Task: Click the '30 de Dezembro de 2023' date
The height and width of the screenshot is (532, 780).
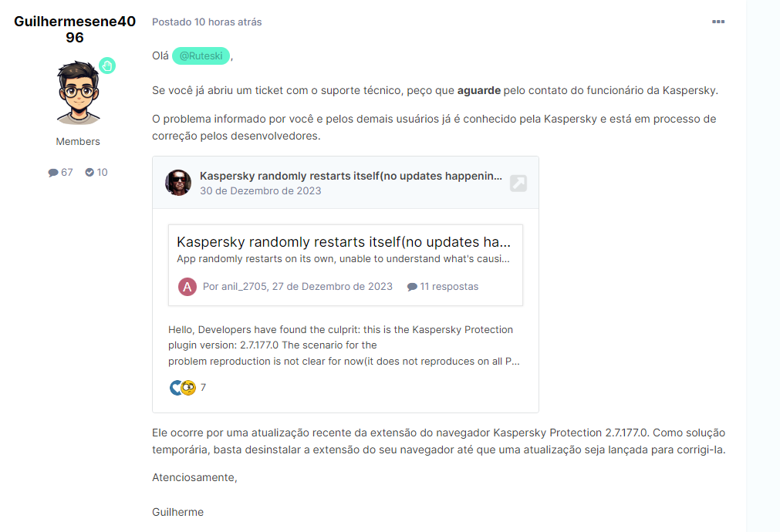Action: [261, 190]
